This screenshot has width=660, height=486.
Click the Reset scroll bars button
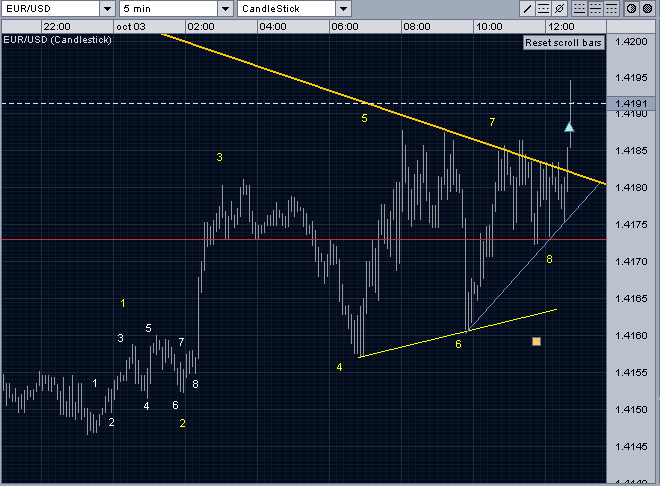point(564,43)
